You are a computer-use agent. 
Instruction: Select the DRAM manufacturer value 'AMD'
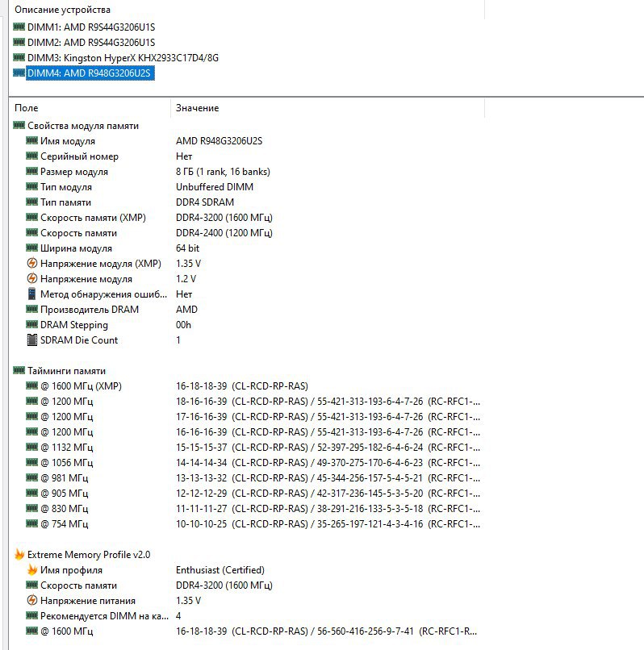tap(186, 310)
